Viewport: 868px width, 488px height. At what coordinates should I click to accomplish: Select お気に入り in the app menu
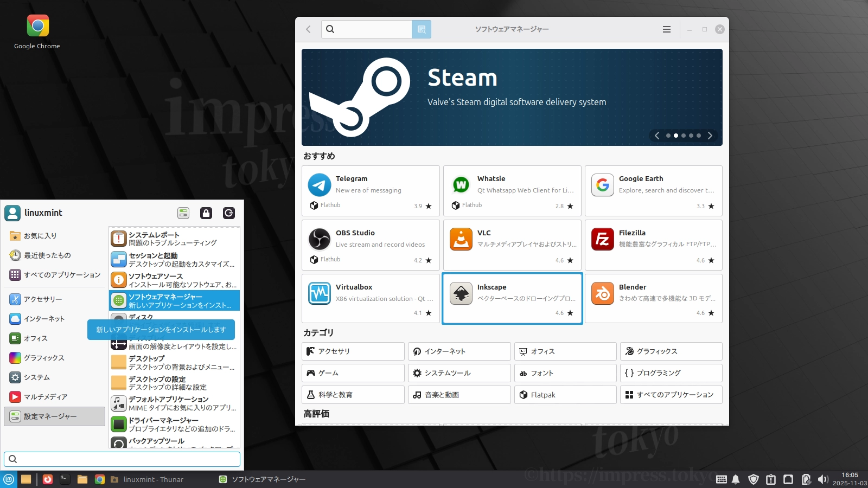54,236
